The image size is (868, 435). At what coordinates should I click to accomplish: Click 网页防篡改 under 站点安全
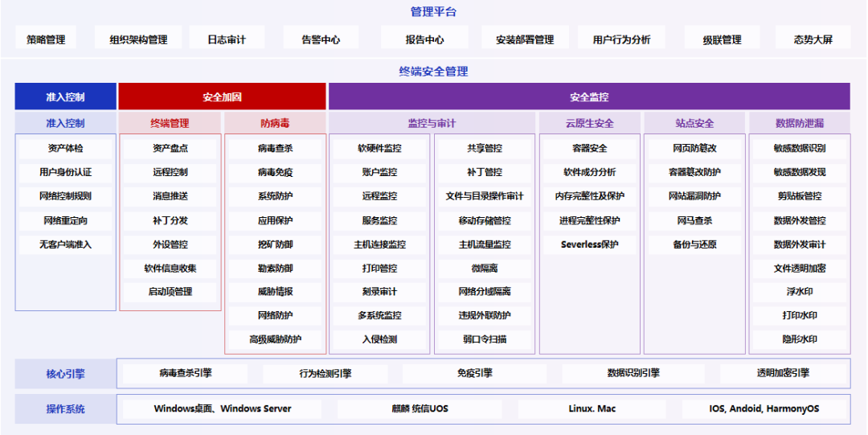(x=694, y=149)
